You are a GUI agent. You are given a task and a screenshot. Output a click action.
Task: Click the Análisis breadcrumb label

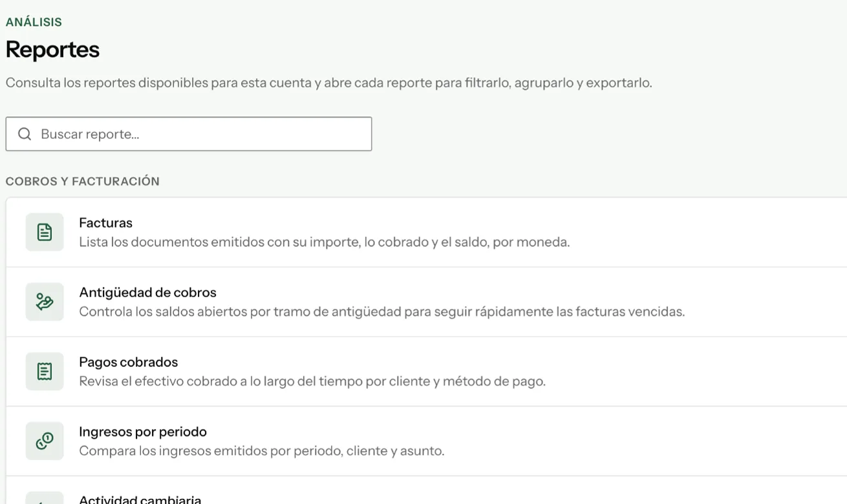click(x=34, y=22)
